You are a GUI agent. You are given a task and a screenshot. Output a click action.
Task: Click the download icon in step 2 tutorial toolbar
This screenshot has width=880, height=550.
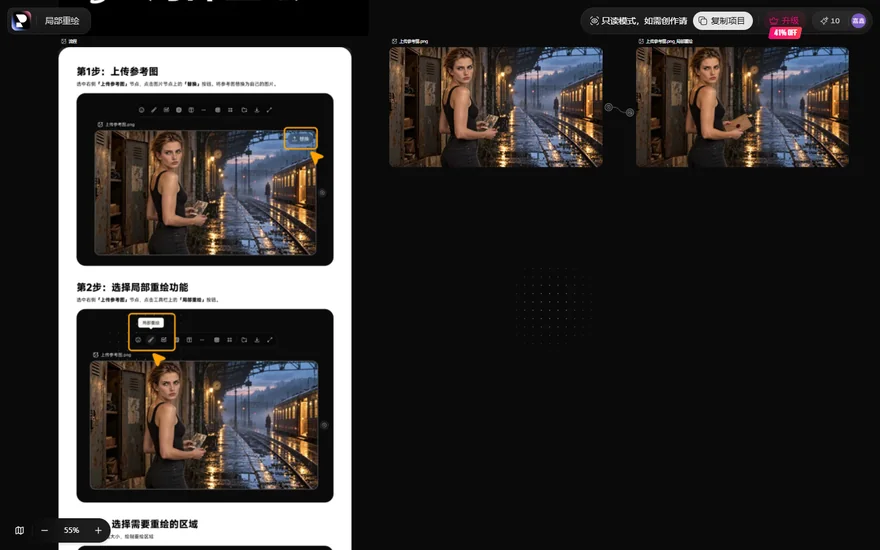pyautogui.click(x=257, y=340)
